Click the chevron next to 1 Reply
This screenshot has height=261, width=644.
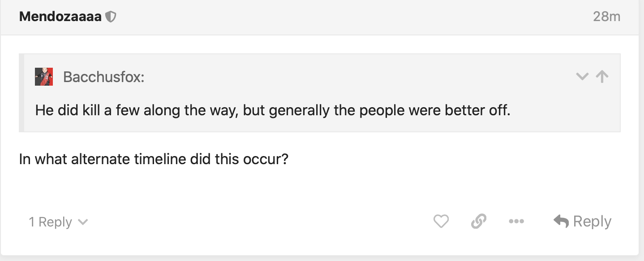pyautogui.click(x=83, y=222)
